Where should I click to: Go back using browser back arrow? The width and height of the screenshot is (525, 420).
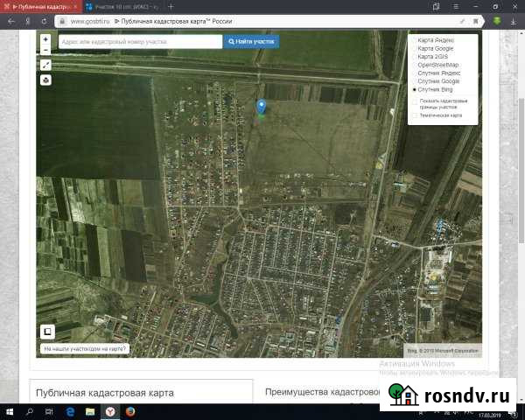click(x=10, y=20)
